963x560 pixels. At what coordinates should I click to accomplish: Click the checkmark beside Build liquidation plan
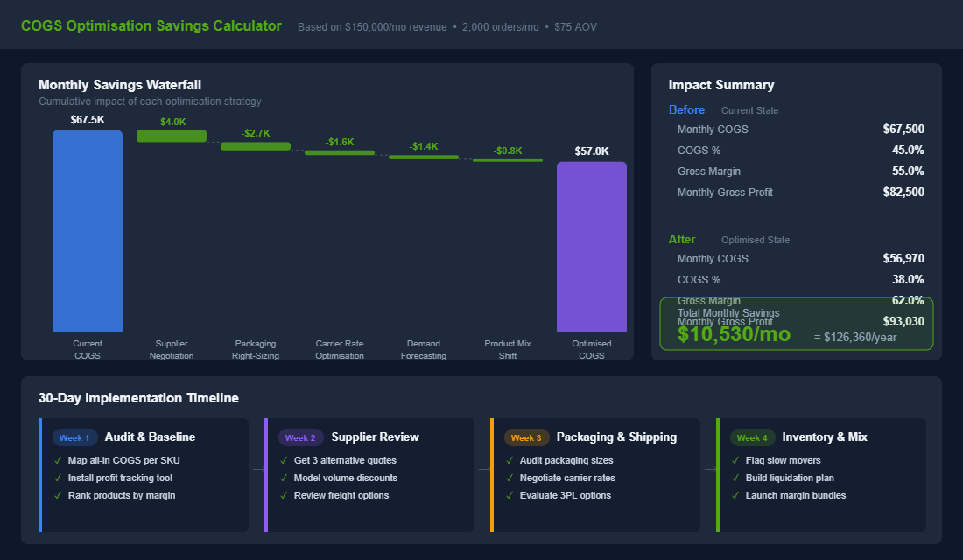735,478
